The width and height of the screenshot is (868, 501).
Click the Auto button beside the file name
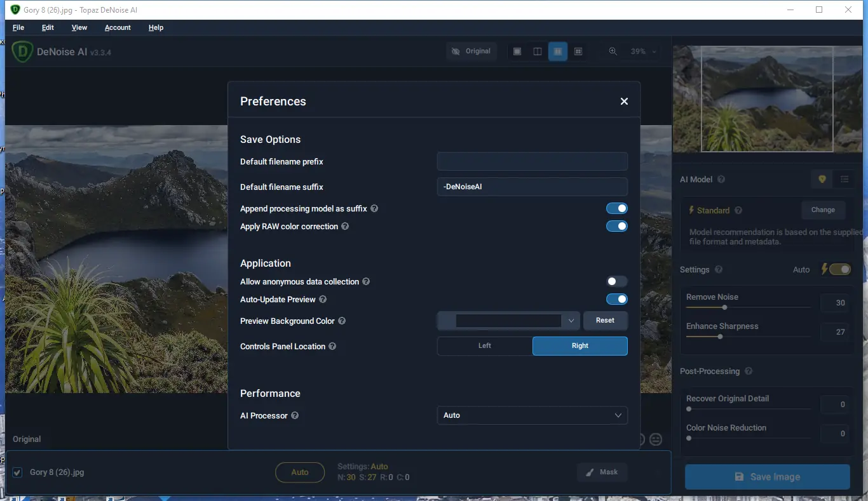[300, 472]
